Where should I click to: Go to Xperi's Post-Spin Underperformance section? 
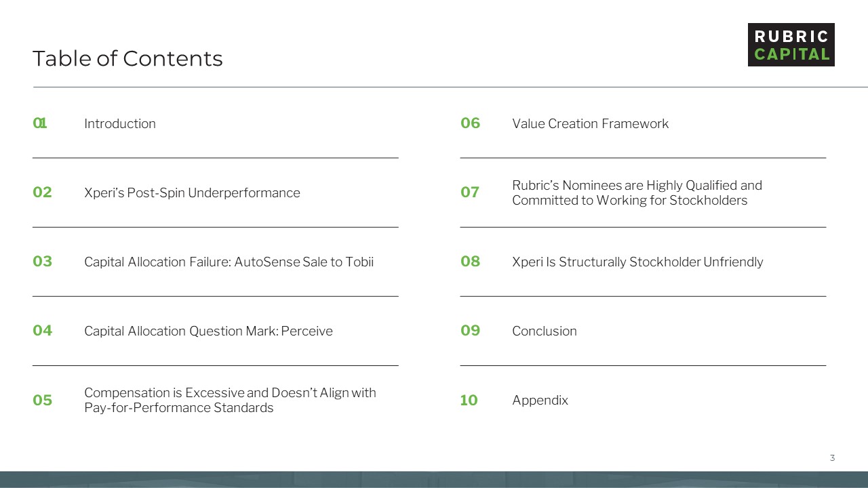[x=192, y=193]
